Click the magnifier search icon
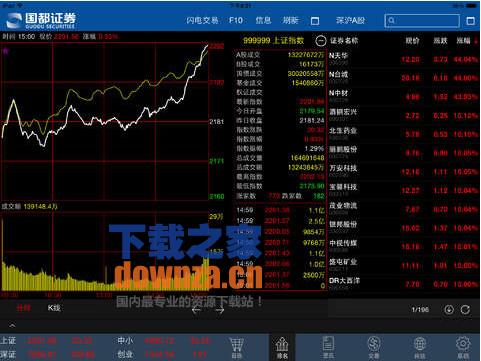Screen dimensions: 481x361 pos(392,21)
